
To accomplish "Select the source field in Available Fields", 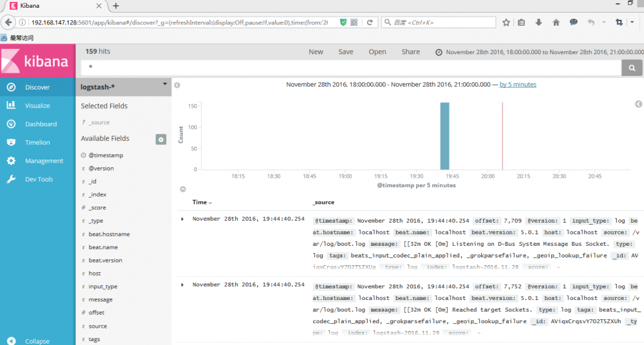I will coord(98,326).
